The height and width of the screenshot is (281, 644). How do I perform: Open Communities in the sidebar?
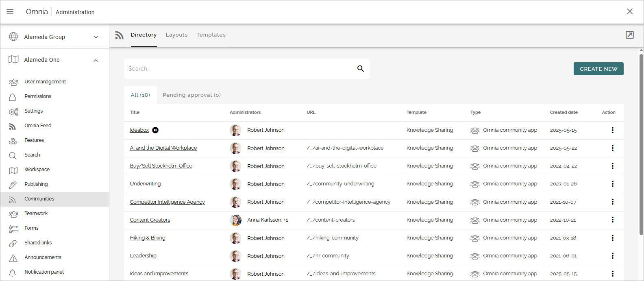coord(54,199)
